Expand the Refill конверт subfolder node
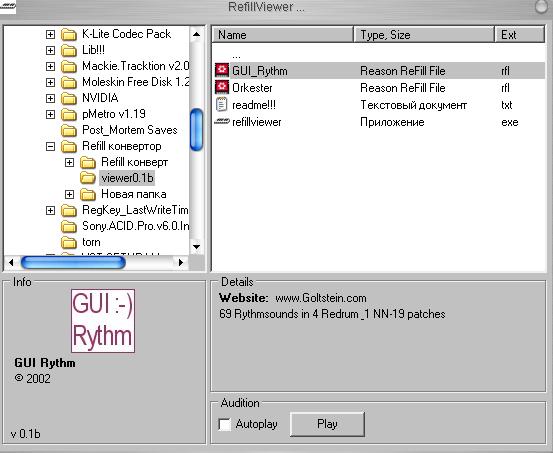The width and height of the screenshot is (553, 453). [x=69, y=162]
